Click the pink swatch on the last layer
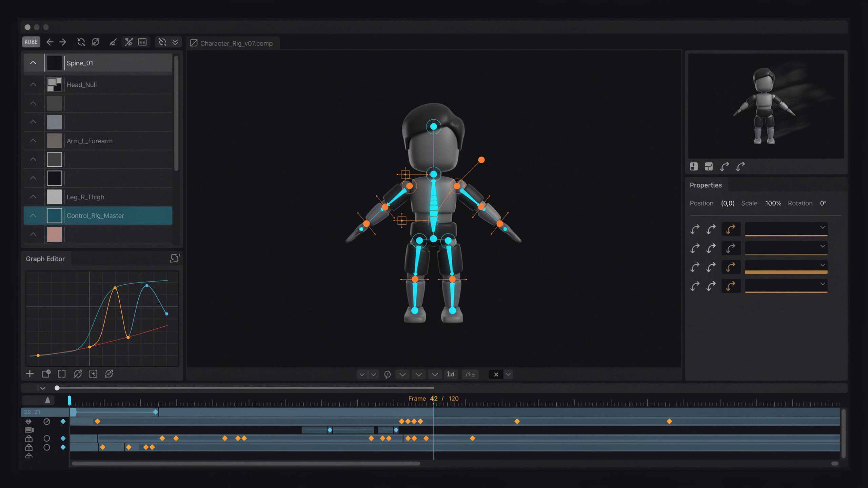868x488 pixels. [x=54, y=234]
